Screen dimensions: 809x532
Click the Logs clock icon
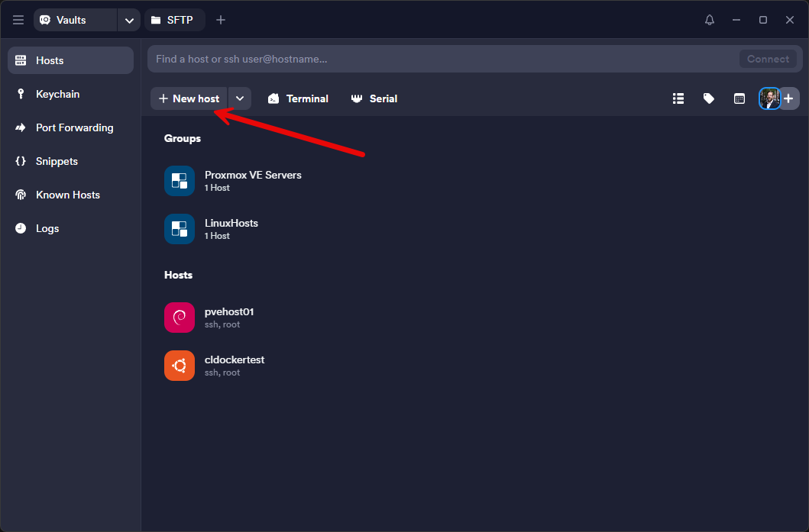point(21,228)
